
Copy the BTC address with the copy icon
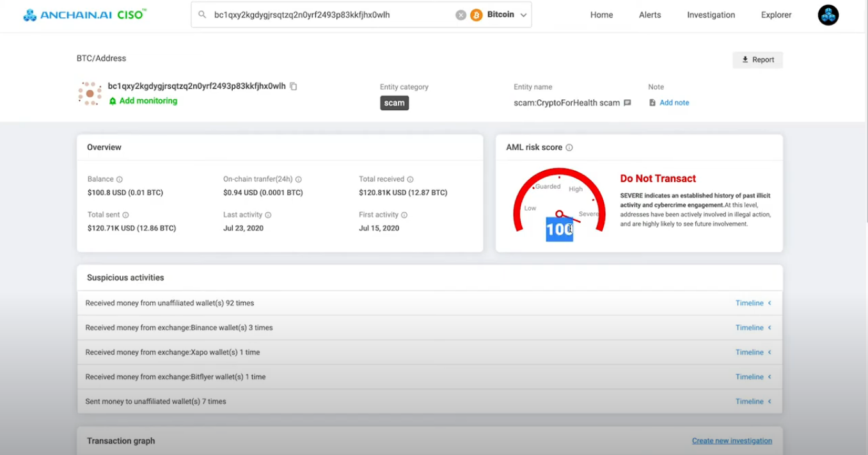294,86
